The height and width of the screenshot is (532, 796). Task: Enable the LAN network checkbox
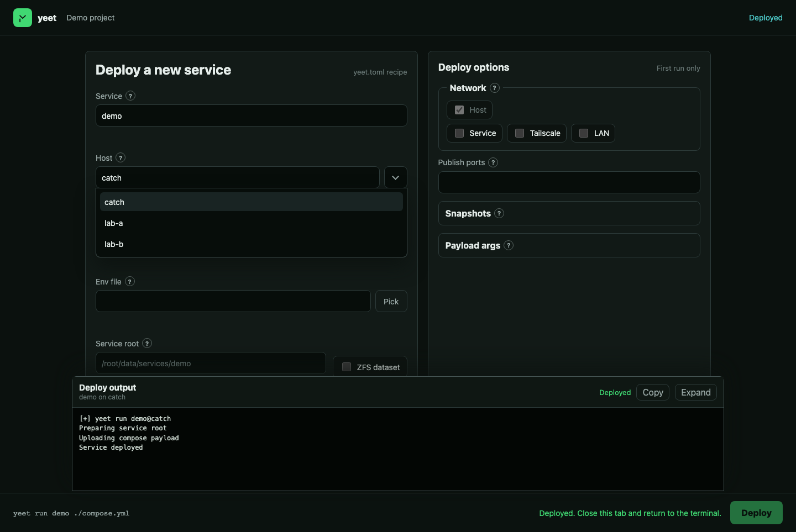[584, 133]
